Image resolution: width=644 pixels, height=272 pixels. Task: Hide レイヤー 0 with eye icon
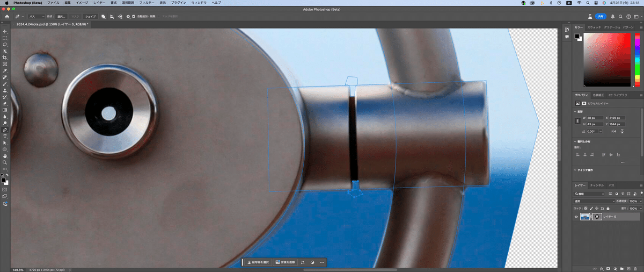point(576,217)
